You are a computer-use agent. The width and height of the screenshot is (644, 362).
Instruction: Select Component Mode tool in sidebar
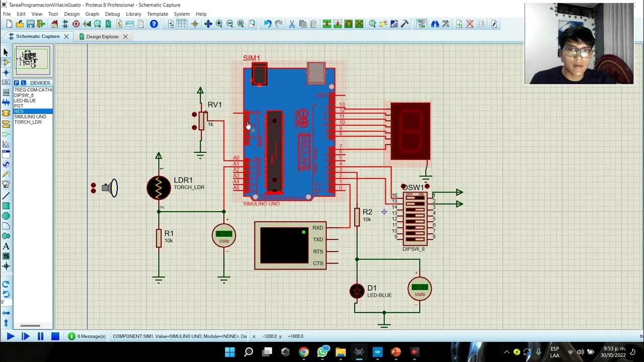(6, 62)
